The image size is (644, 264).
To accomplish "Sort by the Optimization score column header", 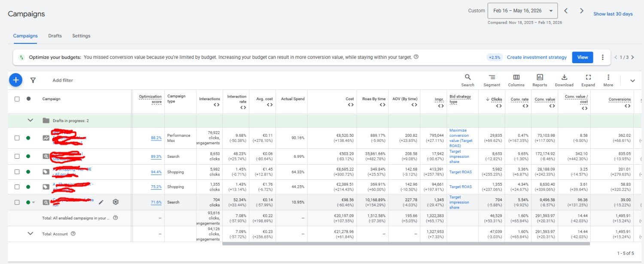I will (150, 99).
